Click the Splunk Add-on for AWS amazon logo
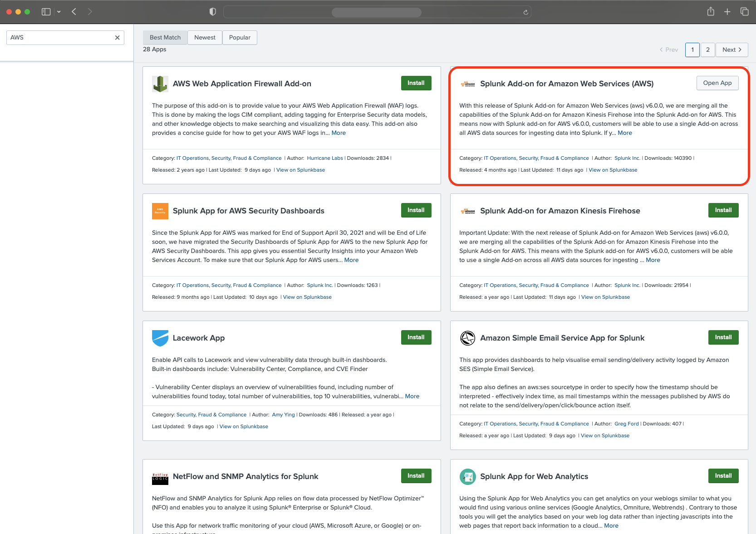 pos(467,84)
